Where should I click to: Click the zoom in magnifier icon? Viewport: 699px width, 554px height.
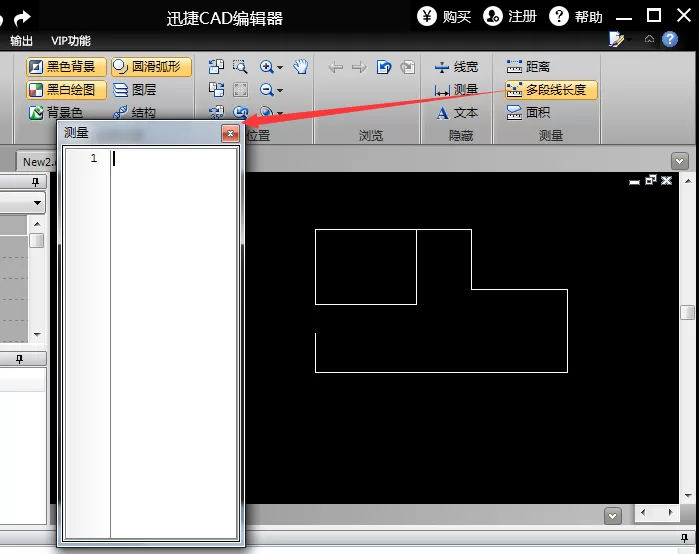coord(267,67)
